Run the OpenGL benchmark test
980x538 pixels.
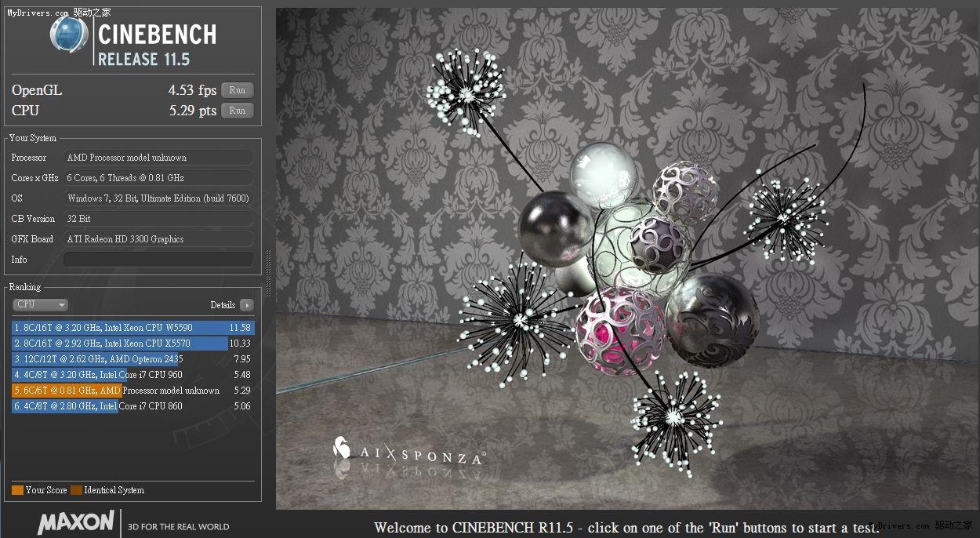tap(237, 90)
